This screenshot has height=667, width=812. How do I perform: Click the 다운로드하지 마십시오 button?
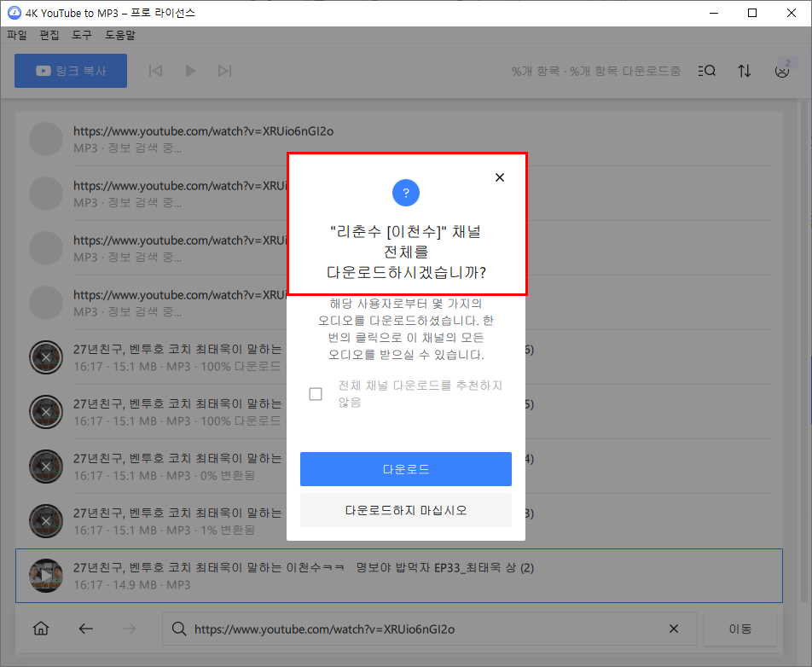[x=405, y=510]
